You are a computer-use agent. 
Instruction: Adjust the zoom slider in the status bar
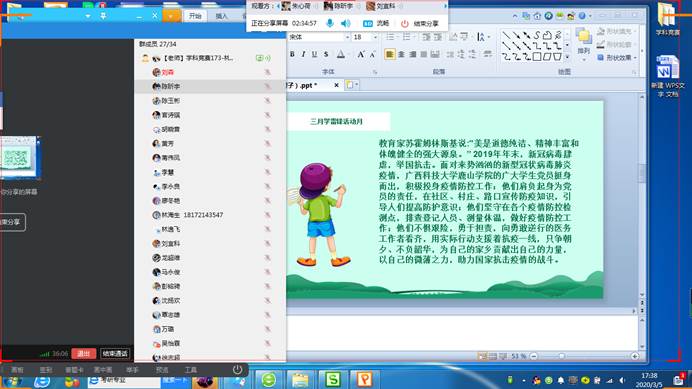pyautogui.click(x=561, y=356)
